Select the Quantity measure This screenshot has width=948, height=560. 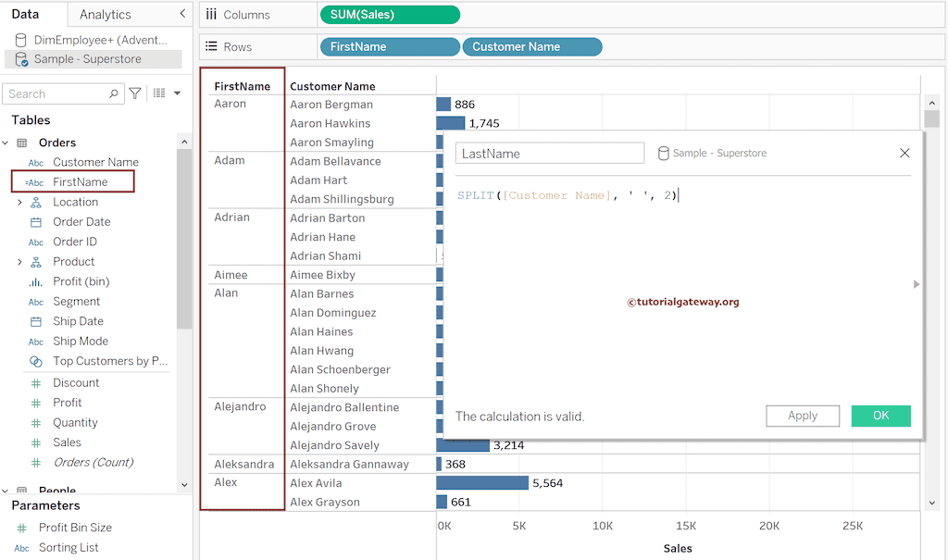click(75, 423)
